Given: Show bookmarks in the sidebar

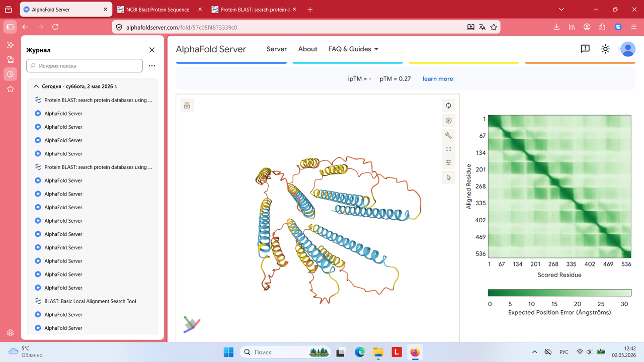Looking at the screenshot, I should coord(10,89).
